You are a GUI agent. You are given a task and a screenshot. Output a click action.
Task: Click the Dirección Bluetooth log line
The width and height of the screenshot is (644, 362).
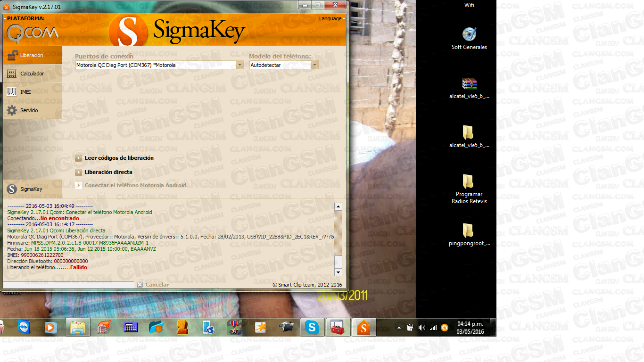(48, 261)
